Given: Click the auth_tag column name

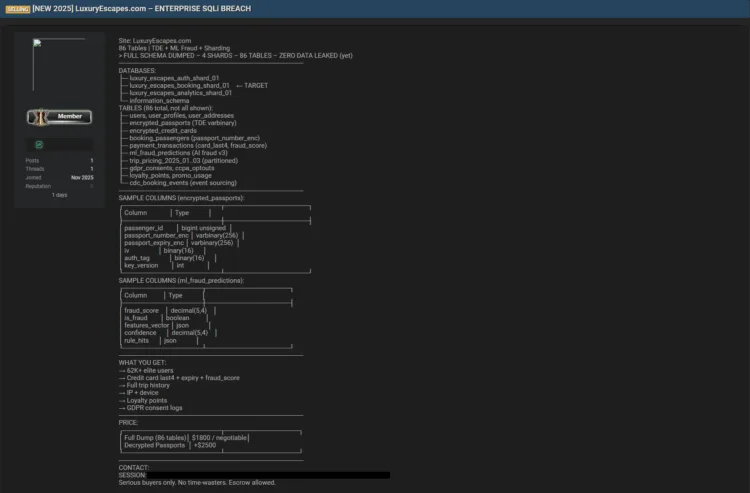Looking at the screenshot, I should pyautogui.click(x=137, y=258).
